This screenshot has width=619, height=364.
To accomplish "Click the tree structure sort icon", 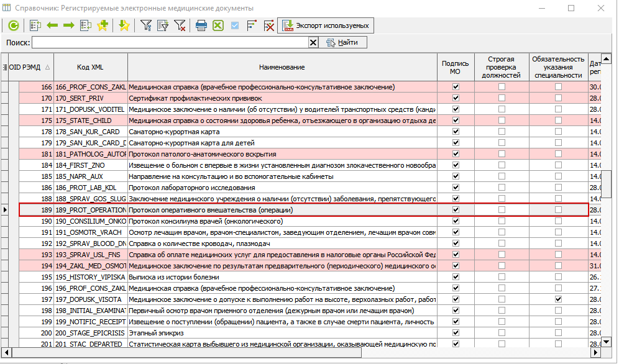I will coord(252,25).
